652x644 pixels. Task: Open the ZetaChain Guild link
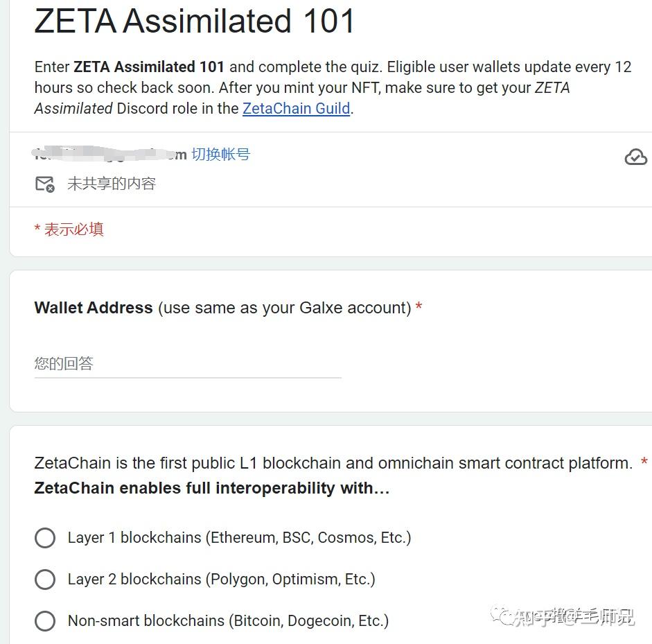[296, 109]
